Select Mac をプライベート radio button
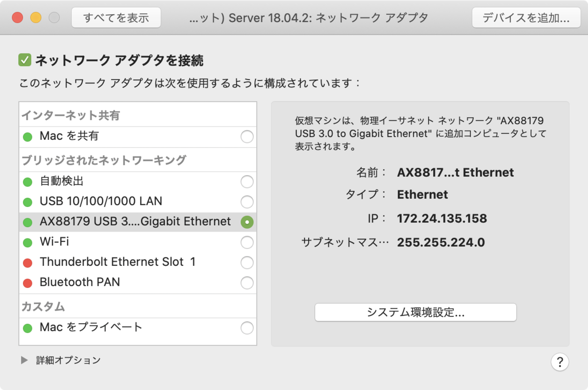This screenshot has height=390, width=588. 247,328
